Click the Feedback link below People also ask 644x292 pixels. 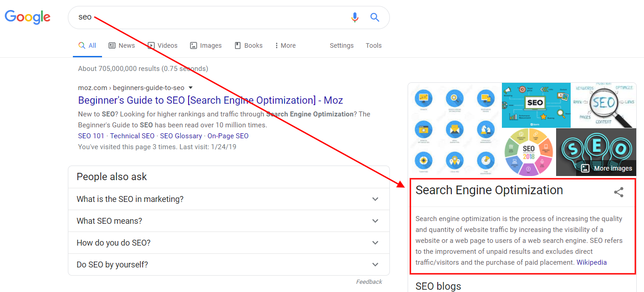[369, 282]
